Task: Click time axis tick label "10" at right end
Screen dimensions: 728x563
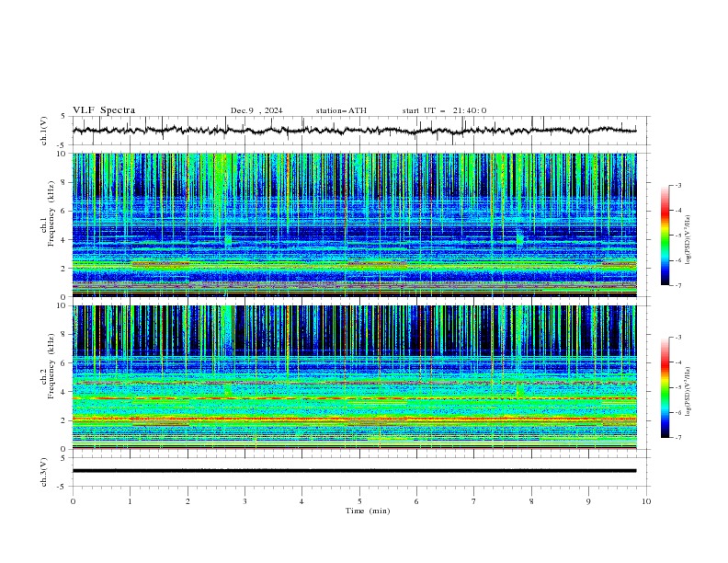Action: pos(646,501)
